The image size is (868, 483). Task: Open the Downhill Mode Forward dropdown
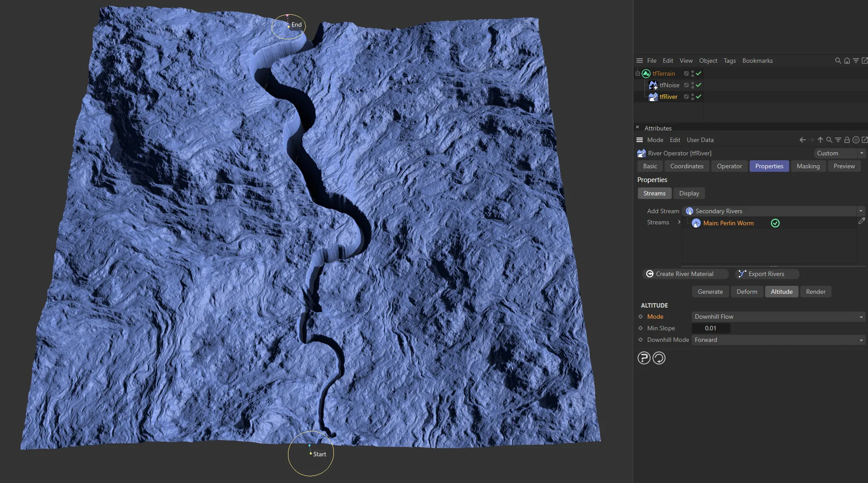pos(778,340)
